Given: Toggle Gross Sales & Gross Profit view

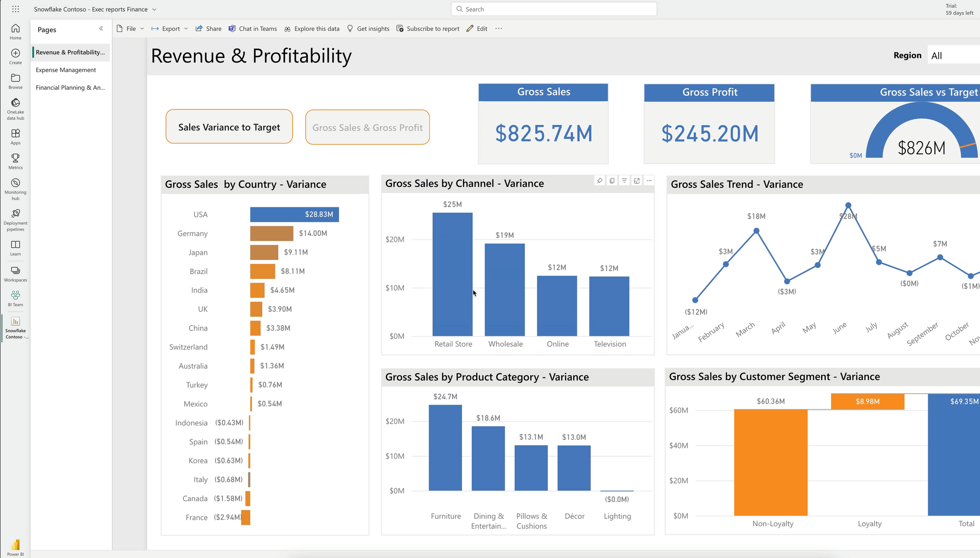Looking at the screenshot, I should pyautogui.click(x=367, y=127).
